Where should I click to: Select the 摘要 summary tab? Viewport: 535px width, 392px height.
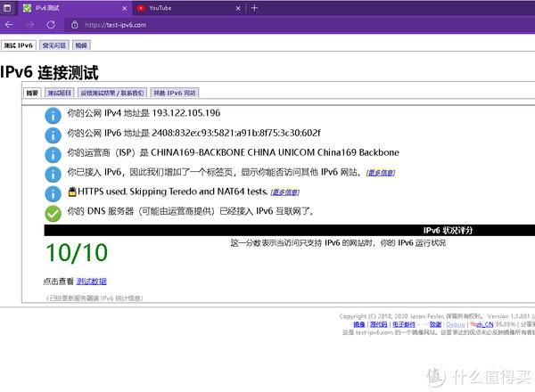point(32,93)
